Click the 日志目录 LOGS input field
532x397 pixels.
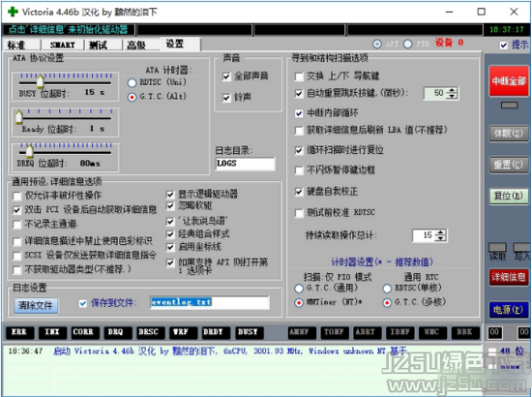[245, 164]
